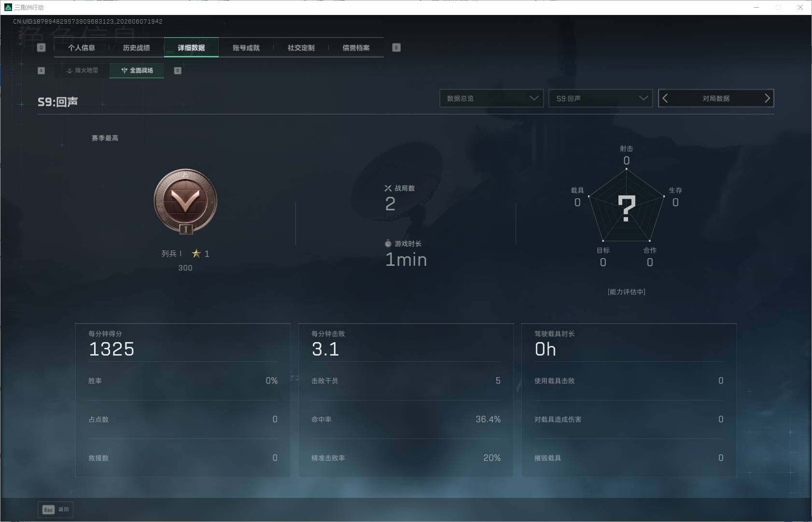
Task: Click the 载具 radar label
Action: point(577,190)
